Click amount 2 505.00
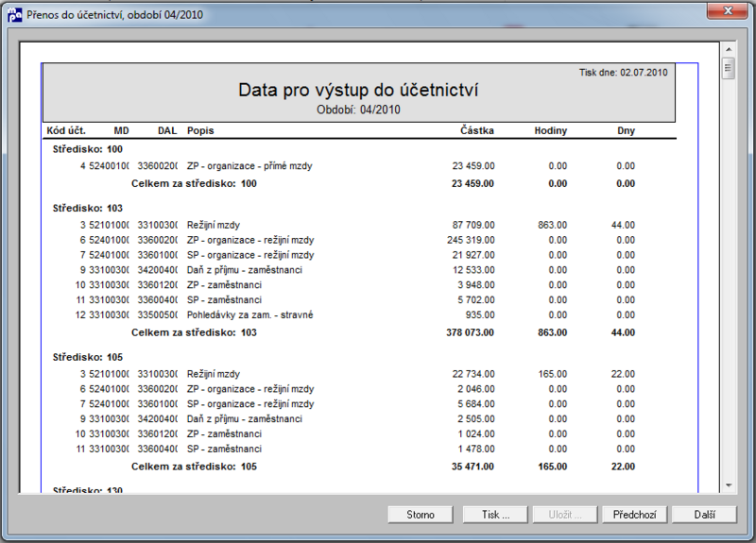The image size is (756, 543). 476,418
